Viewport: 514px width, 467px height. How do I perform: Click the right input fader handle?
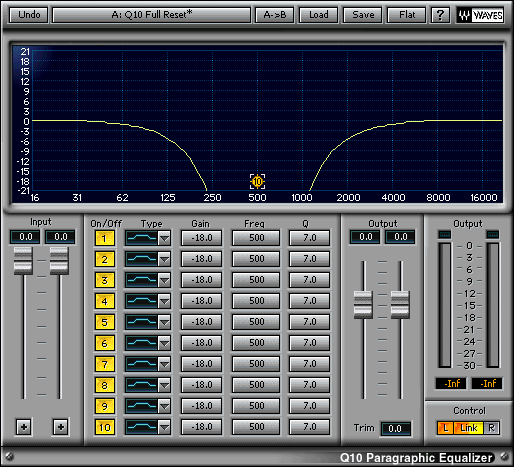pos(59,261)
